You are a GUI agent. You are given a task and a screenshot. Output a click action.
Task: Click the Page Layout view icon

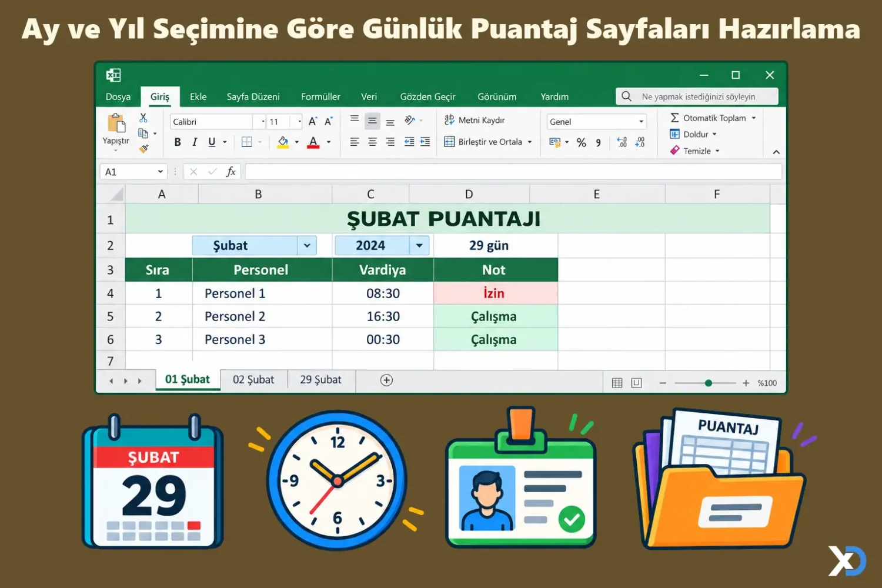636,383
